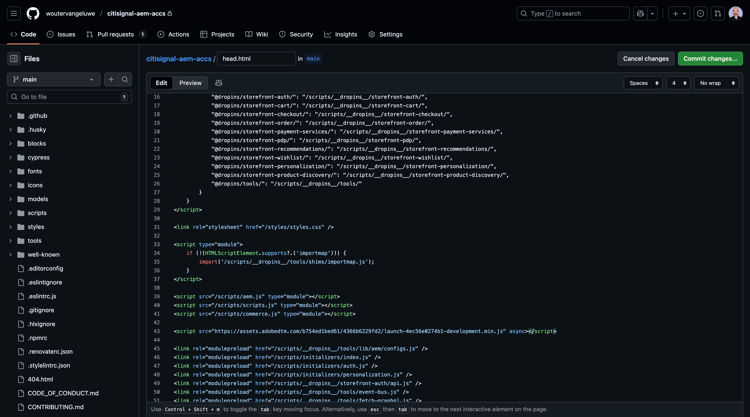
Task: Open the main branch selector
Action: coord(54,79)
